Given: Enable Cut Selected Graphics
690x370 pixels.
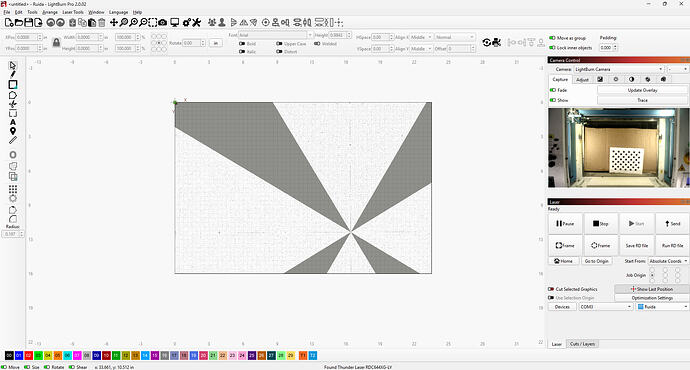Looking at the screenshot, I should [551, 289].
